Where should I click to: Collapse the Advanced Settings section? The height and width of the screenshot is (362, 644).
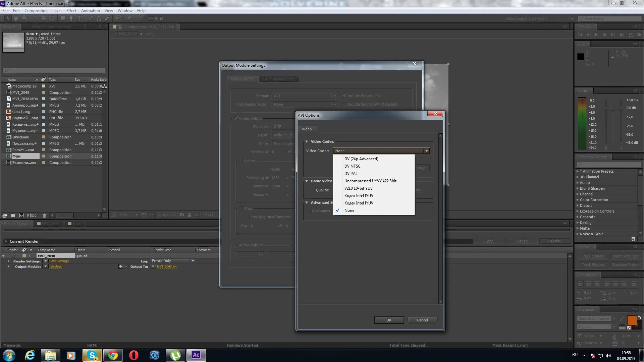(x=307, y=202)
